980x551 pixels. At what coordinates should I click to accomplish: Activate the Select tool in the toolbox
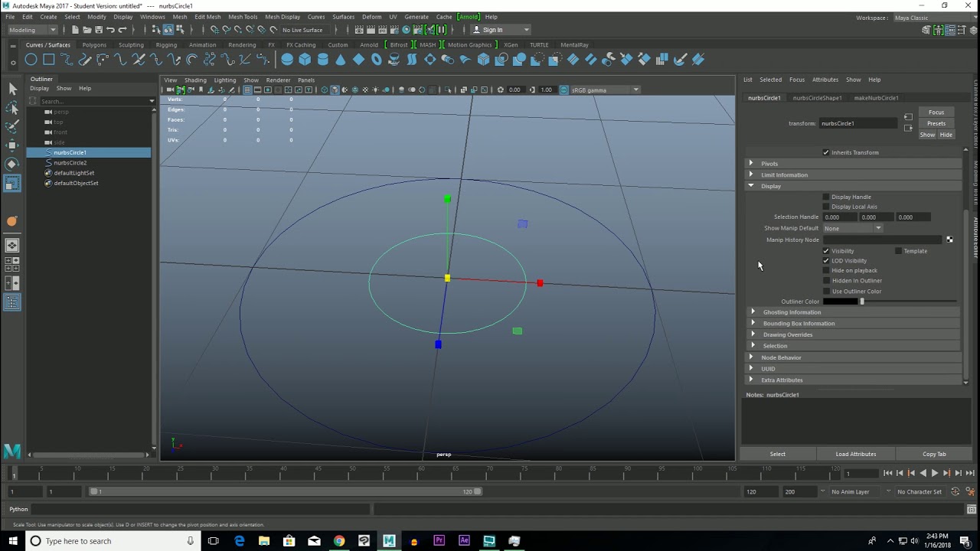(x=12, y=90)
